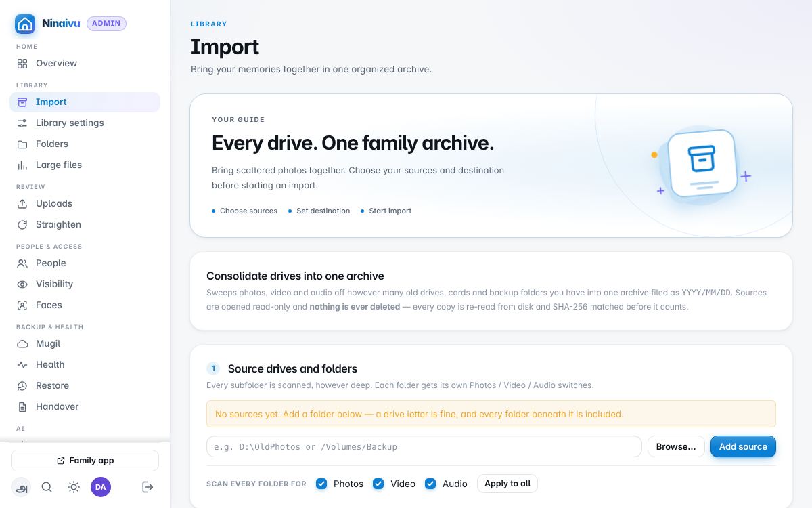Screen dimensions: 812x508
Task: Click the Import archive box icon in sidebar
Action: coord(22,102)
